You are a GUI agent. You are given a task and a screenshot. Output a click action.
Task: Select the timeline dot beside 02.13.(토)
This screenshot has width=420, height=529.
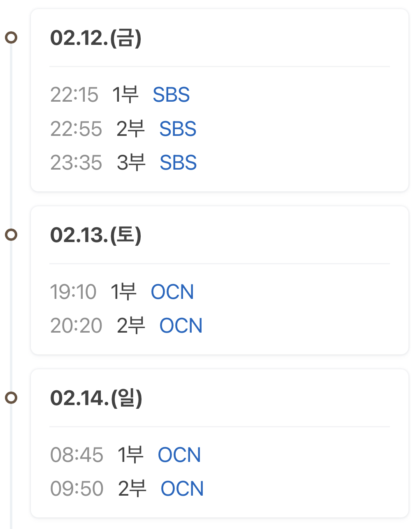[11, 235]
